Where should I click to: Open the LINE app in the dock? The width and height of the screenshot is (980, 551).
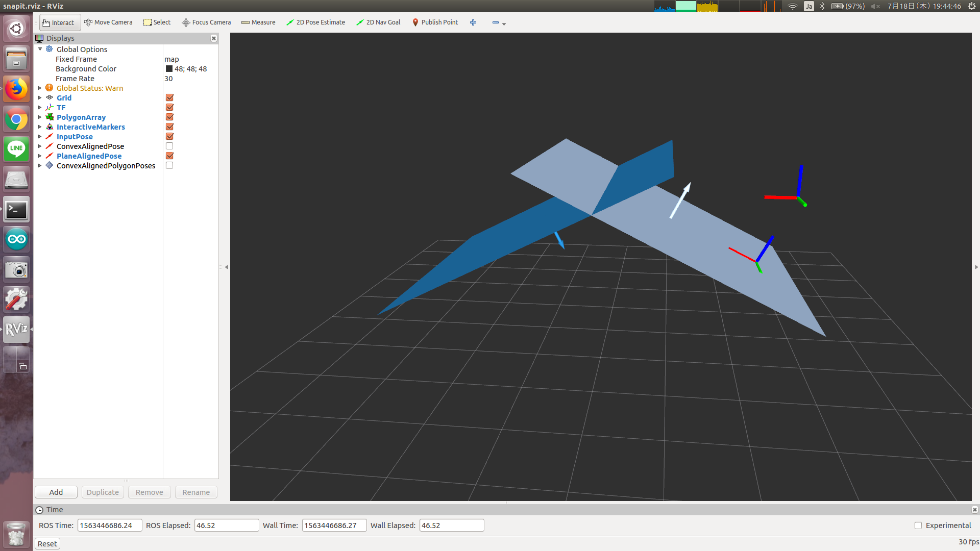click(x=16, y=149)
